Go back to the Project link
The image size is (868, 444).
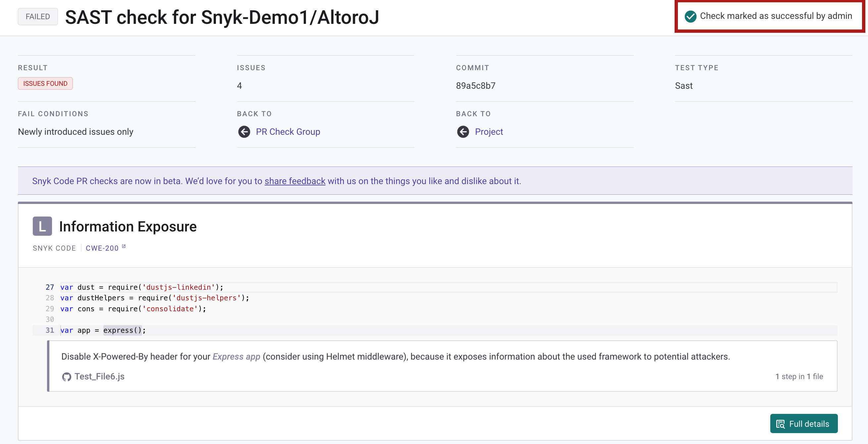[x=488, y=132]
